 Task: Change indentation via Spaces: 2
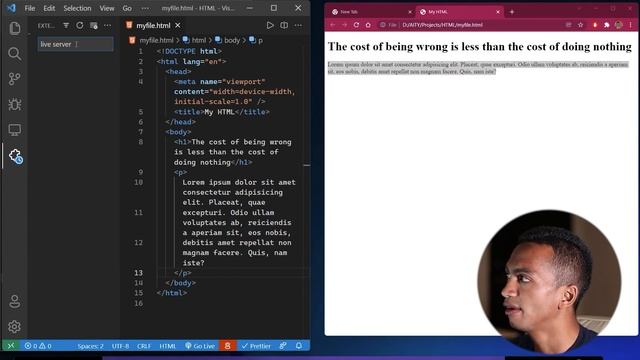coord(90,346)
